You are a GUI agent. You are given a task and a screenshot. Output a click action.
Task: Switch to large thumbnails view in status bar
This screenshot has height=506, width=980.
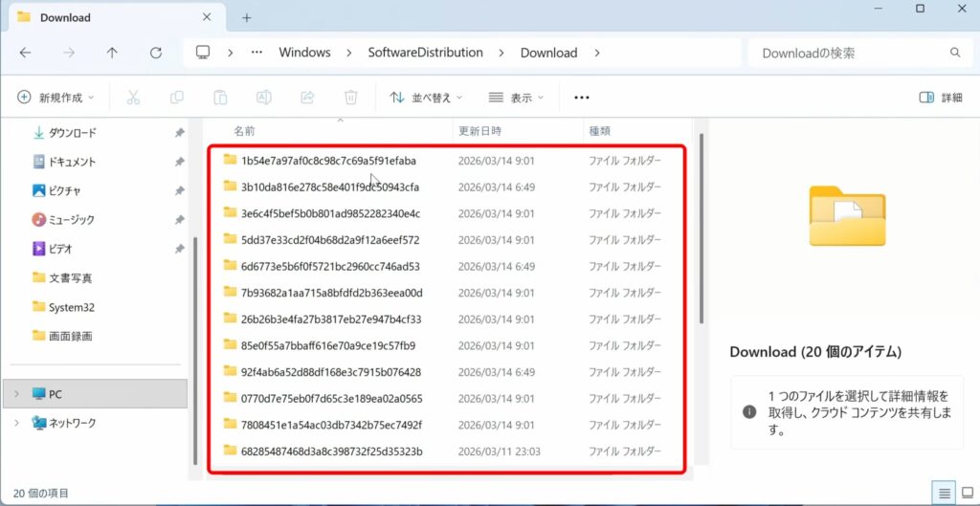[967, 493]
